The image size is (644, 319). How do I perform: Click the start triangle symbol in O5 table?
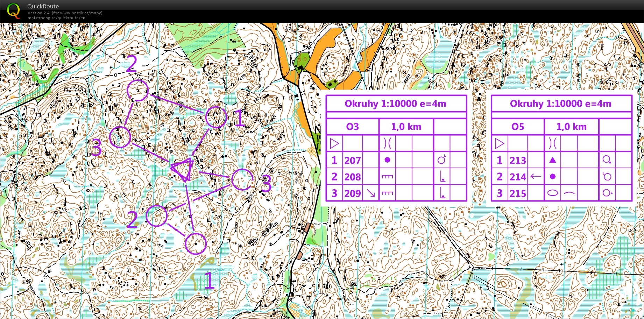[x=500, y=143]
